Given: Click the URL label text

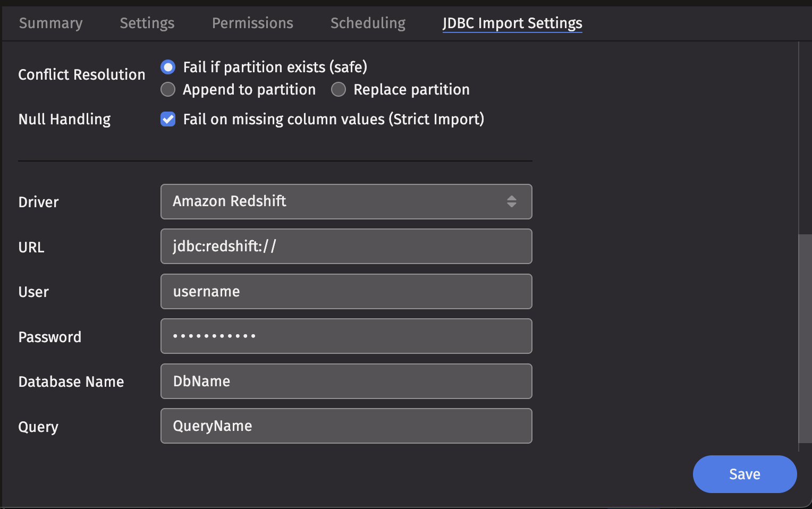Looking at the screenshot, I should (x=31, y=247).
